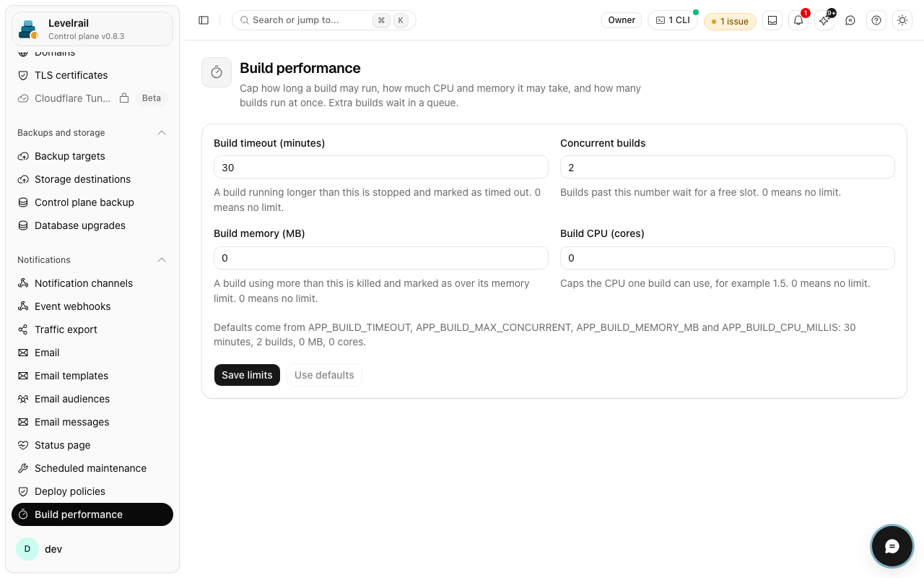This screenshot has width=924, height=578.
Task: Focus the Search or jump to field
Action: coord(324,20)
